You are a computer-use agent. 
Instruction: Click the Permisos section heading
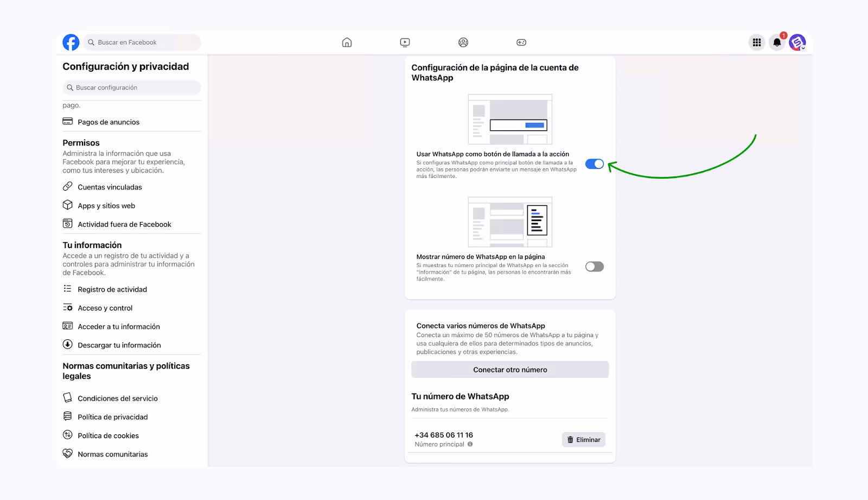pyautogui.click(x=81, y=143)
